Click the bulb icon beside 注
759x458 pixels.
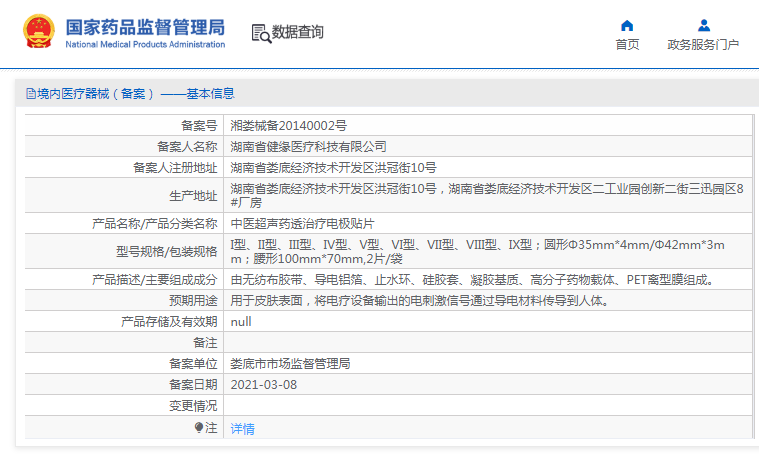(x=198, y=427)
